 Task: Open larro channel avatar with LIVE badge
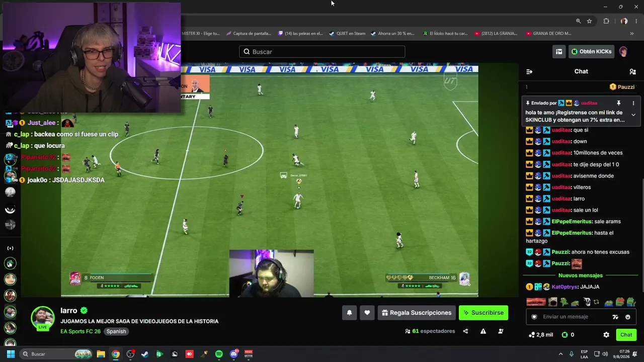coord(43,319)
